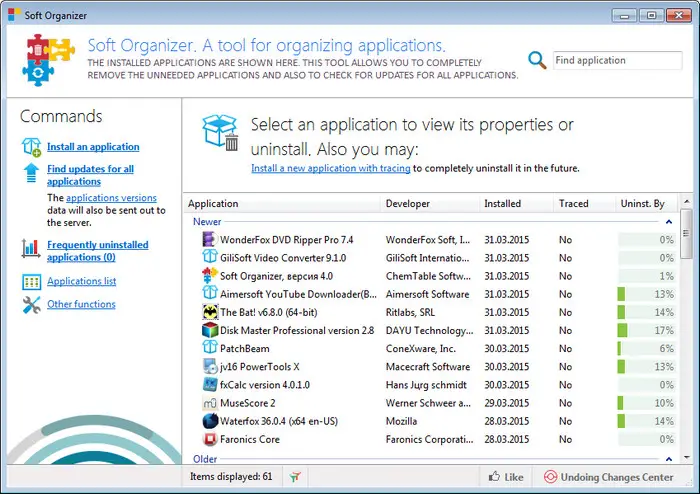The image size is (700, 494).
Task: Click The Bat! bat icon
Action: click(210, 312)
